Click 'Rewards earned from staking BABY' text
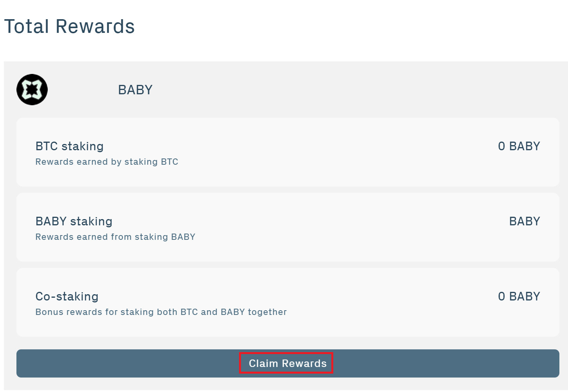 115,237
